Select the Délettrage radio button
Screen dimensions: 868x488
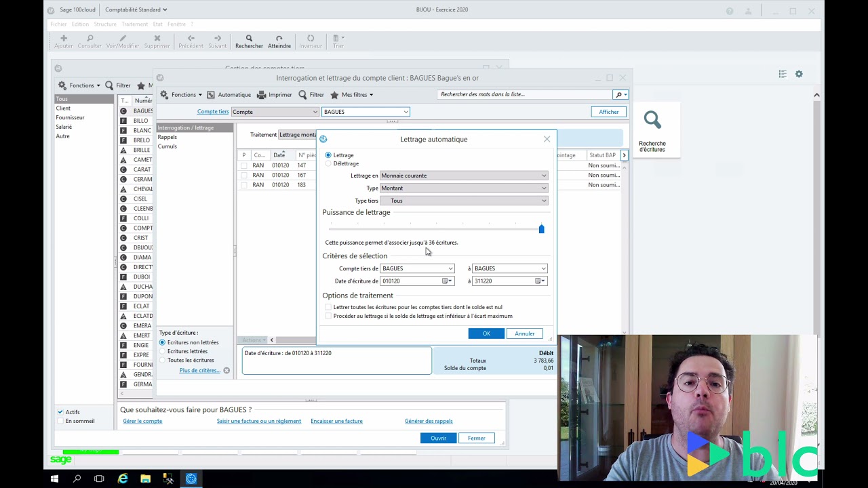(x=328, y=163)
